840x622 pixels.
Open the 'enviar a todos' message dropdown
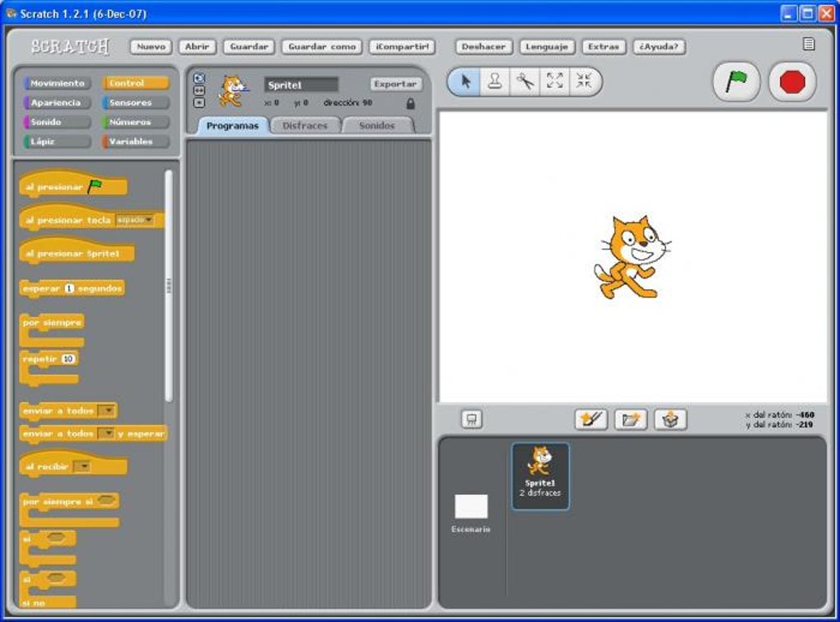tap(108, 411)
